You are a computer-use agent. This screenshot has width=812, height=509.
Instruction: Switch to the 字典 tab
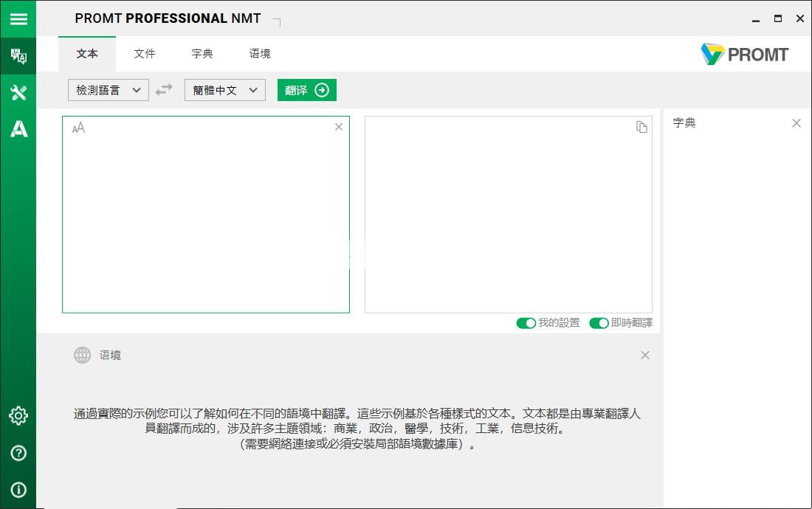[x=202, y=54]
